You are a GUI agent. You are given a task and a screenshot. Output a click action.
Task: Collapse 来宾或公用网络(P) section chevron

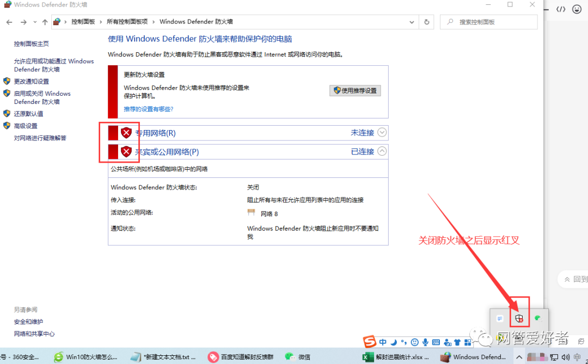click(x=382, y=151)
